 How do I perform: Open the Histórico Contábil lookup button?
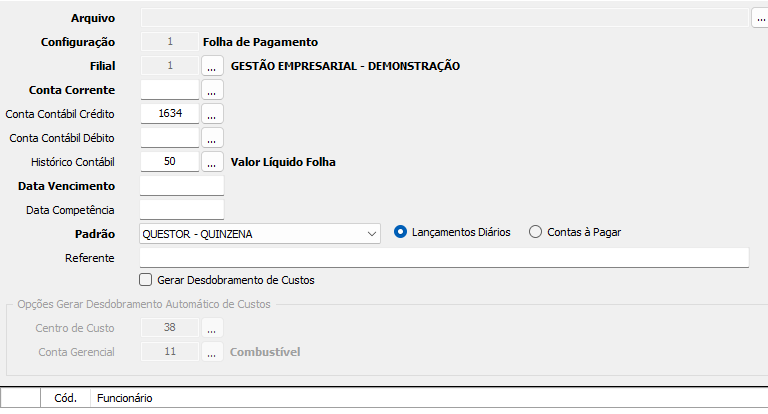(x=212, y=161)
